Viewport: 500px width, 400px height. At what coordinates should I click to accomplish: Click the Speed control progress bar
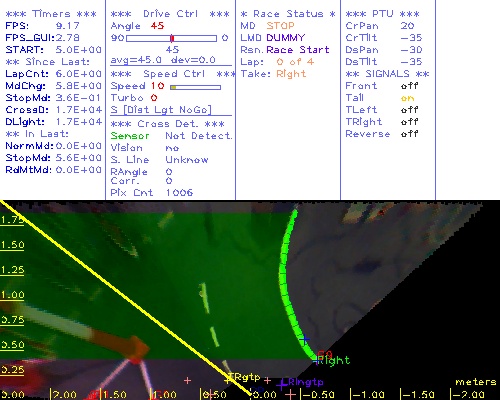[x=195, y=87]
